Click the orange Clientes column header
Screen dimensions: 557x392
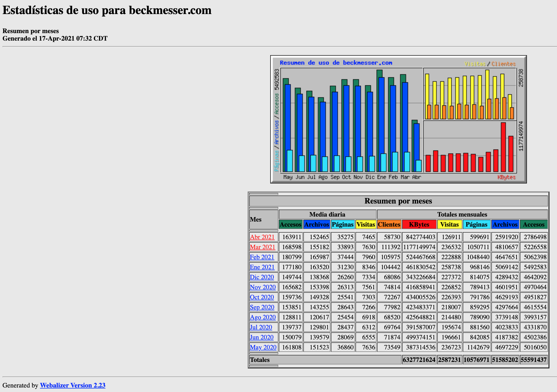(389, 224)
